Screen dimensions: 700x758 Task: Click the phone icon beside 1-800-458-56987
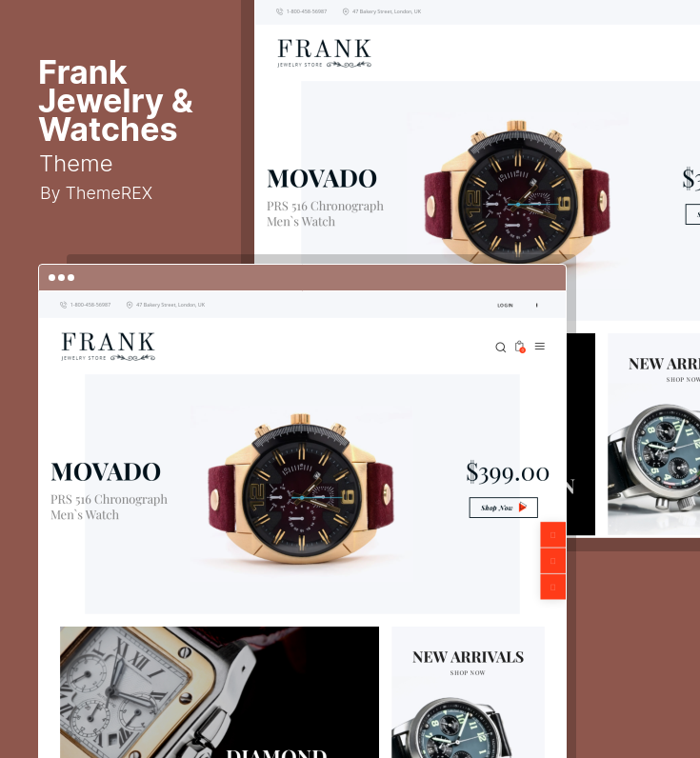point(63,305)
